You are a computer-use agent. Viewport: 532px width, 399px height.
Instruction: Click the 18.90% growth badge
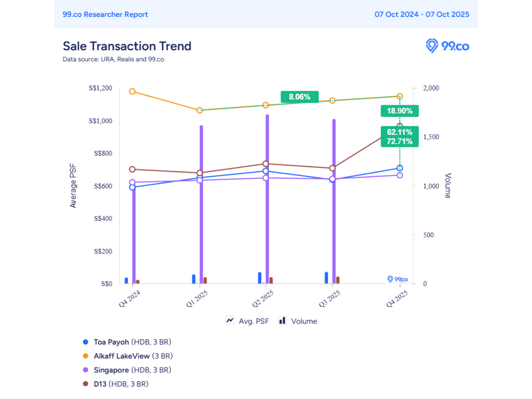coord(399,111)
